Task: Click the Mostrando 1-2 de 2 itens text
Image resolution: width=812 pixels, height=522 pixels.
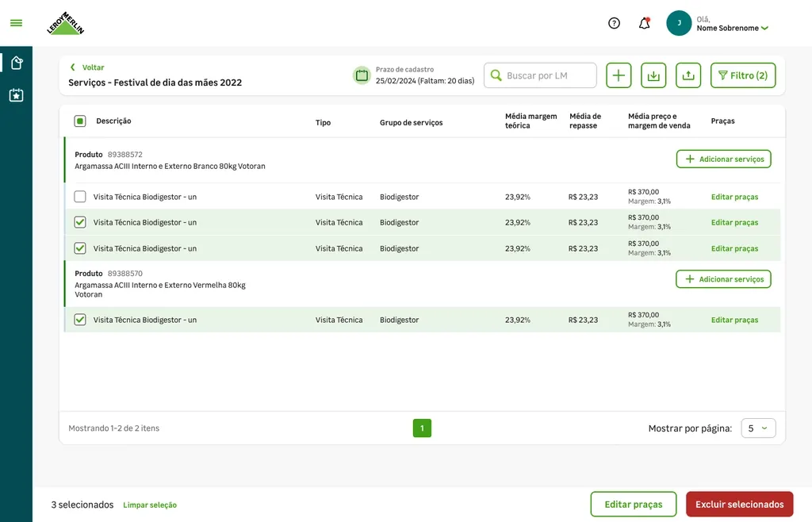Action: click(x=114, y=428)
